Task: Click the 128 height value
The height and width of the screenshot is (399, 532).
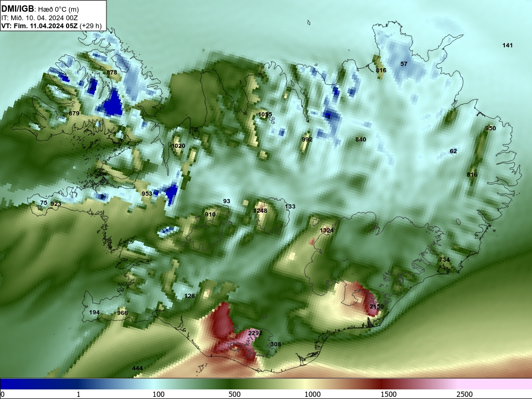Action: coord(190,296)
